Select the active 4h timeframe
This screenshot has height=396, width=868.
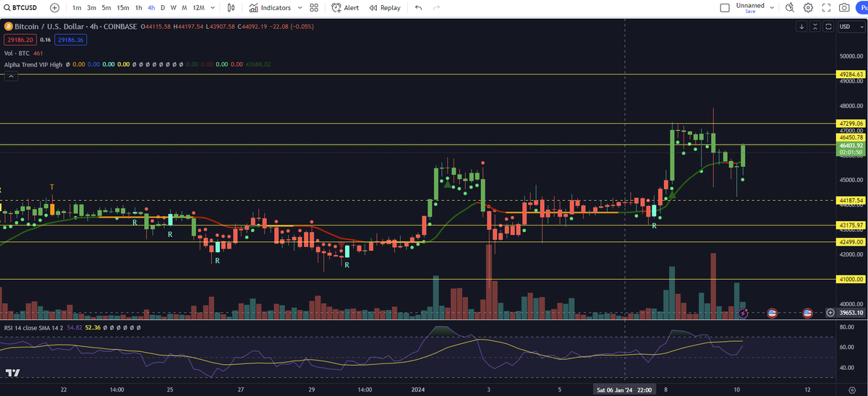click(x=150, y=7)
